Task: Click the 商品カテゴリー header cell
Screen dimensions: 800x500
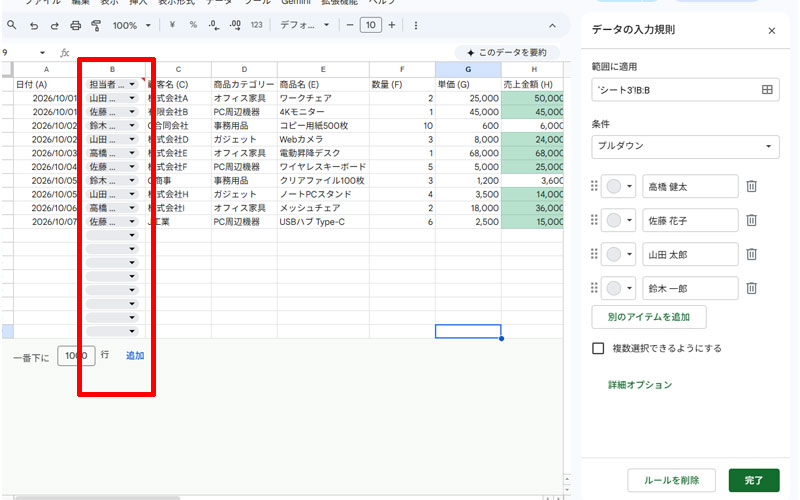Action: click(244, 84)
